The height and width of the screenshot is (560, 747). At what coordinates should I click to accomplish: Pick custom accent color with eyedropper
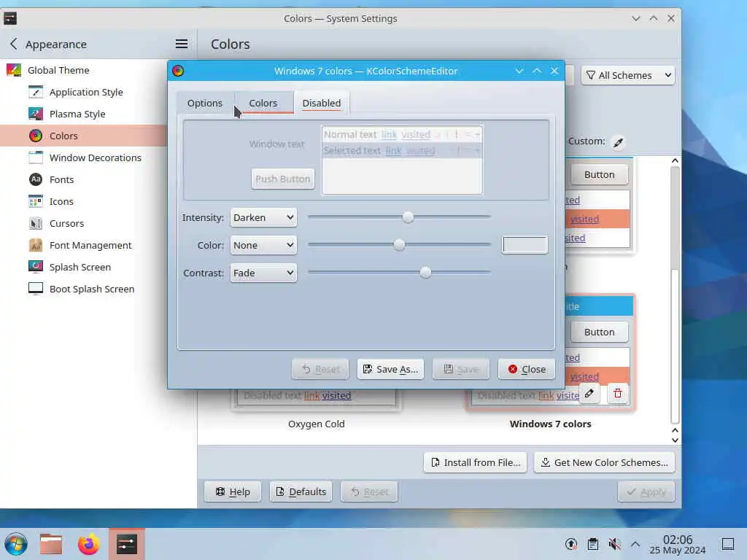point(618,142)
